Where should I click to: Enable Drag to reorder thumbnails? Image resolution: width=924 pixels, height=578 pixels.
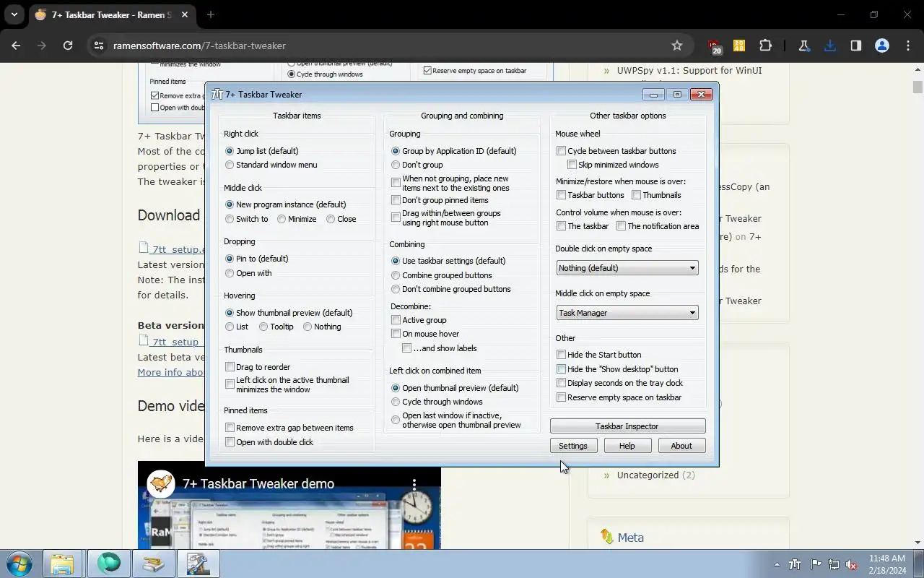(x=258, y=367)
